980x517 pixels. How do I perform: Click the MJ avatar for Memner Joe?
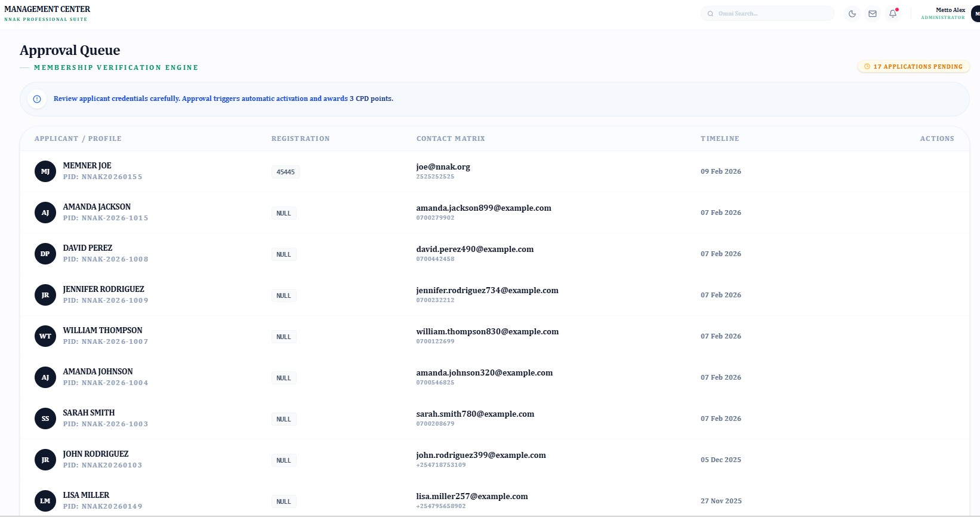coord(45,171)
